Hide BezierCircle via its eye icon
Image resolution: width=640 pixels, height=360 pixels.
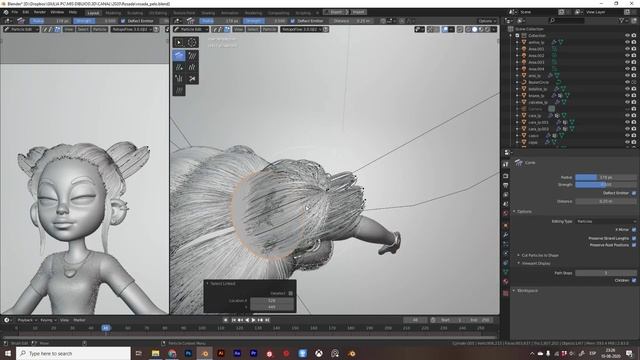tap(627, 82)
